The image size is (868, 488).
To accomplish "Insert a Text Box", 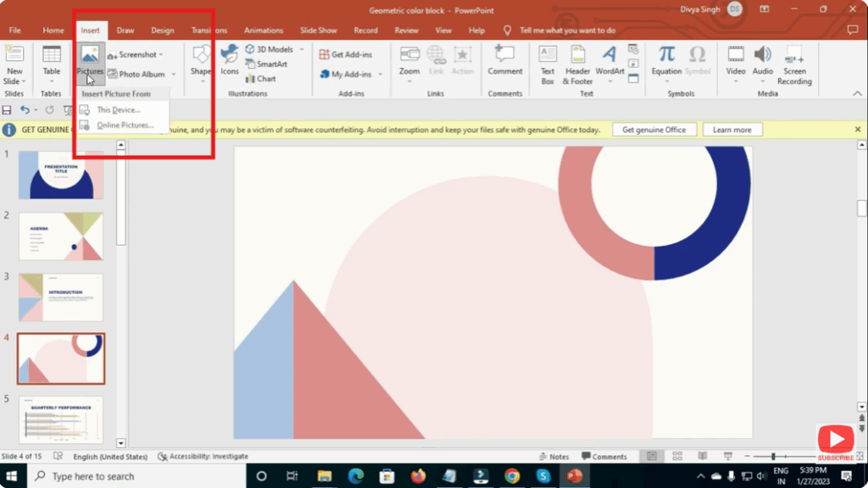I will tap(547, 65).
